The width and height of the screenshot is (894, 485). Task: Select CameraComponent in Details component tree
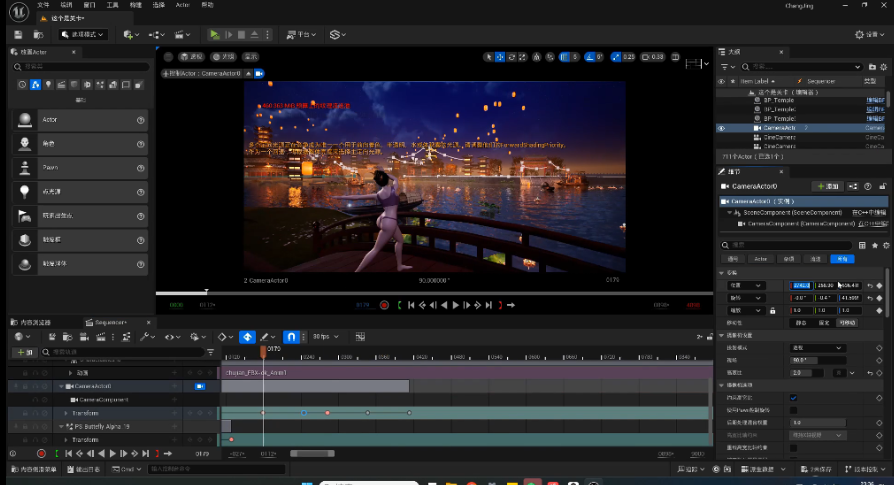pyautogui.click(x=801, y=224)
